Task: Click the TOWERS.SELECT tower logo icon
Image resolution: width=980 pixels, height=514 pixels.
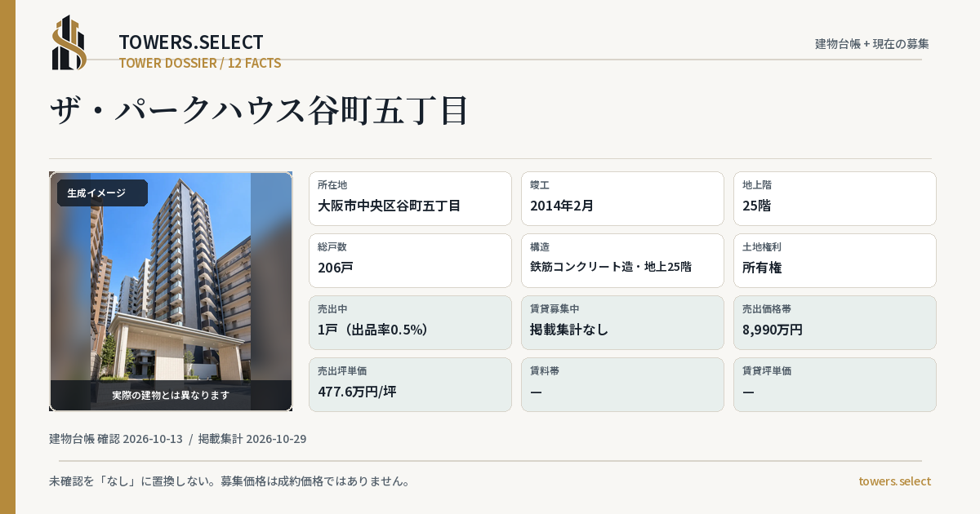Action: coord(69,42)
